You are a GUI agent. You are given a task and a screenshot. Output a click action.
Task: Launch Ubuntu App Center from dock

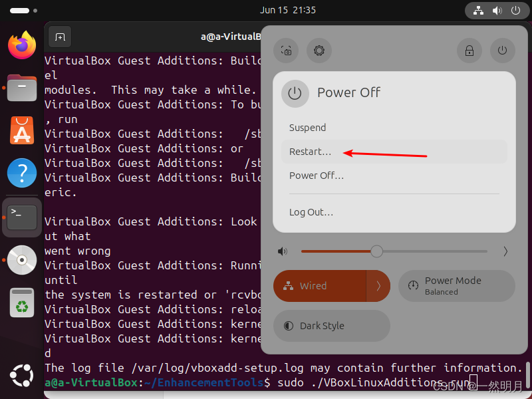pos(22,130)
